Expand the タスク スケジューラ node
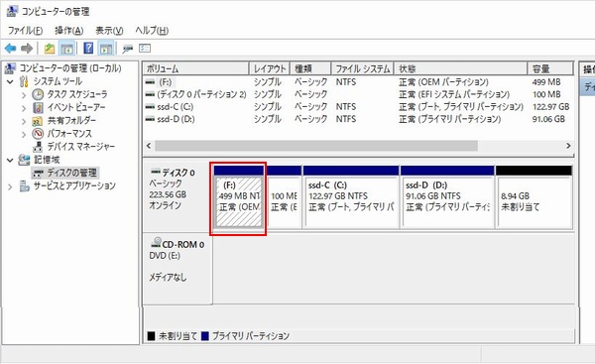Viewport: 595px width, 364px height. pyautogui.click(x=24, y=95)
